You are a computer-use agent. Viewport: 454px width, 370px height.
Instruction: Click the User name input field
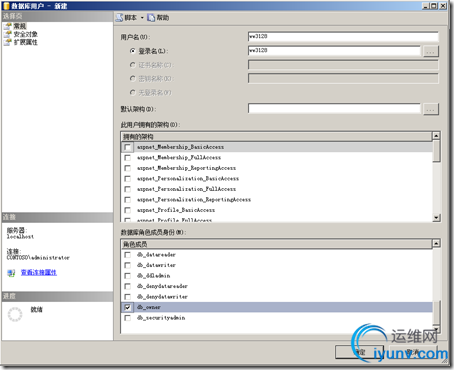pos(343,36)
